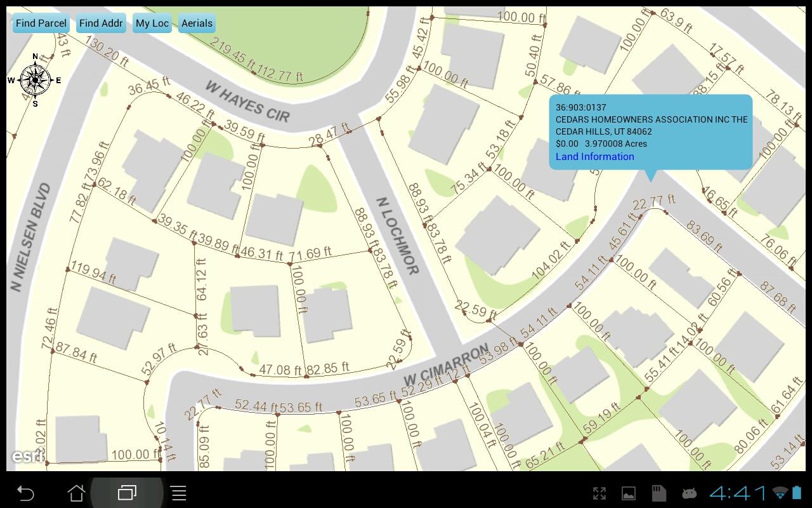The width and height of the screenshot is (812, 508).
Task: Open the Android menu icon in the navigation bar
Action: 179,493
